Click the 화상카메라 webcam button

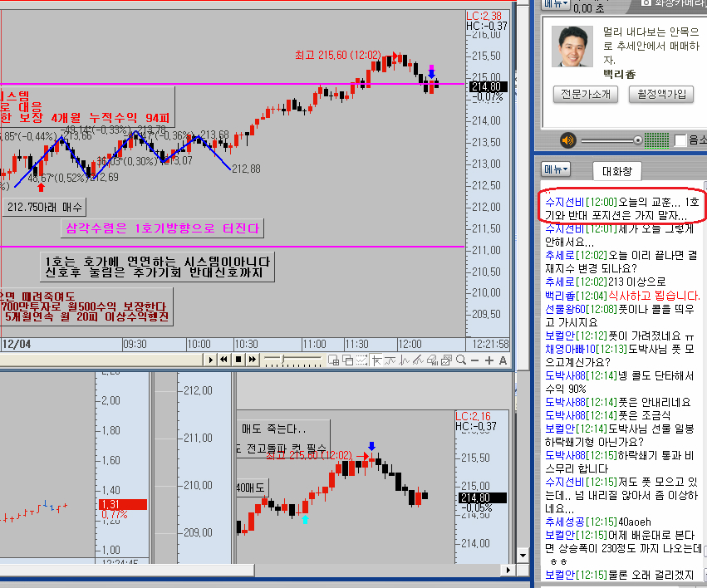[x=671, y=4]
